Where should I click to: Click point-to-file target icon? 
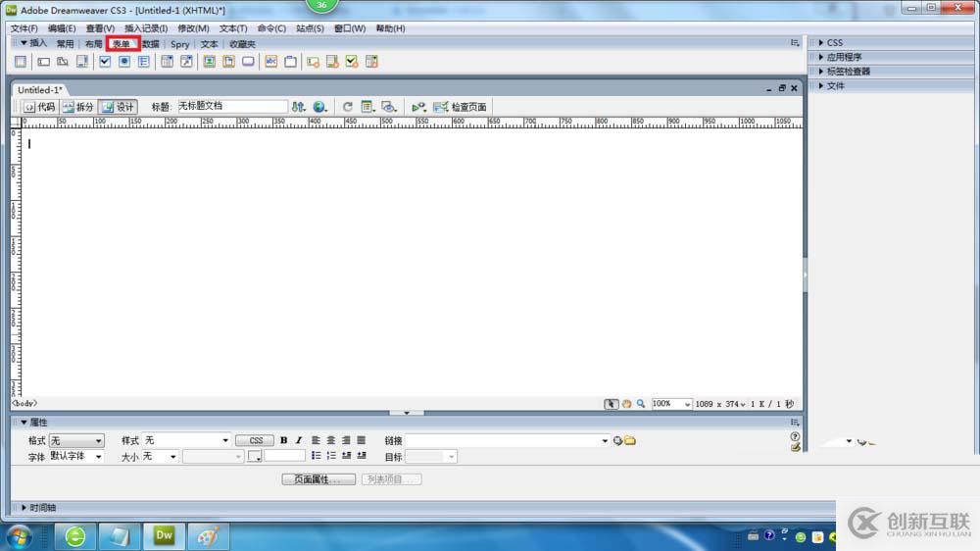(617, 441)
